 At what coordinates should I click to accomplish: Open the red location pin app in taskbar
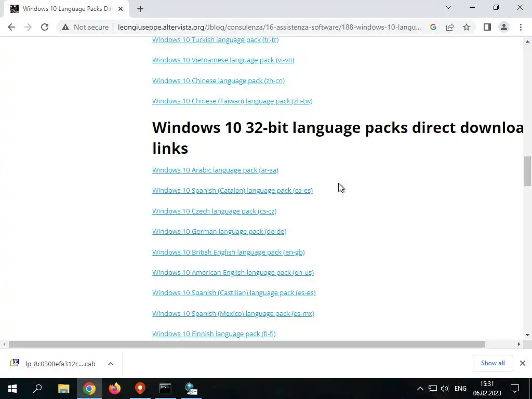tap(140, 389)
